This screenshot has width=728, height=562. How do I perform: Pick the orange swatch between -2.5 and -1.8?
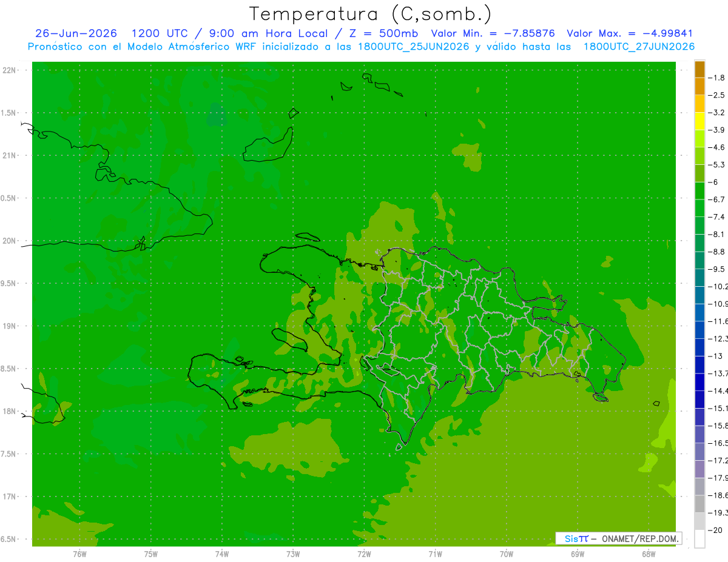[x=699, y=86]
